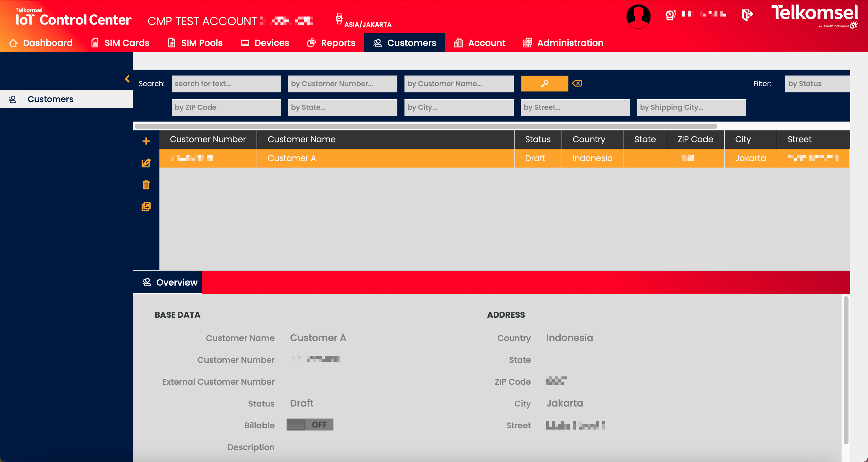The image size is (868, 462).
Task: Switch to the Overview tab
Action: [170, 282]
